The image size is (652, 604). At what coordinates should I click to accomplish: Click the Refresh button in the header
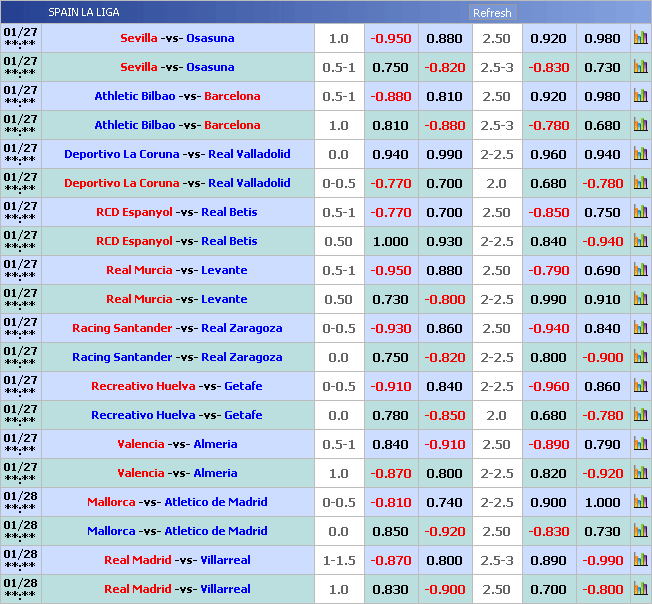pyautogui.click(x=492, y=13)
